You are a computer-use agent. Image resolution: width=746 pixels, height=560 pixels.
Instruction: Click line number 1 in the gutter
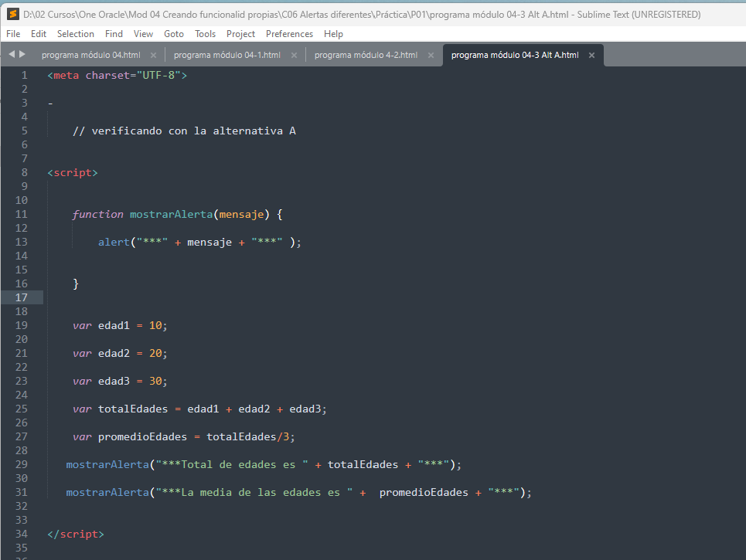(25, 75)
